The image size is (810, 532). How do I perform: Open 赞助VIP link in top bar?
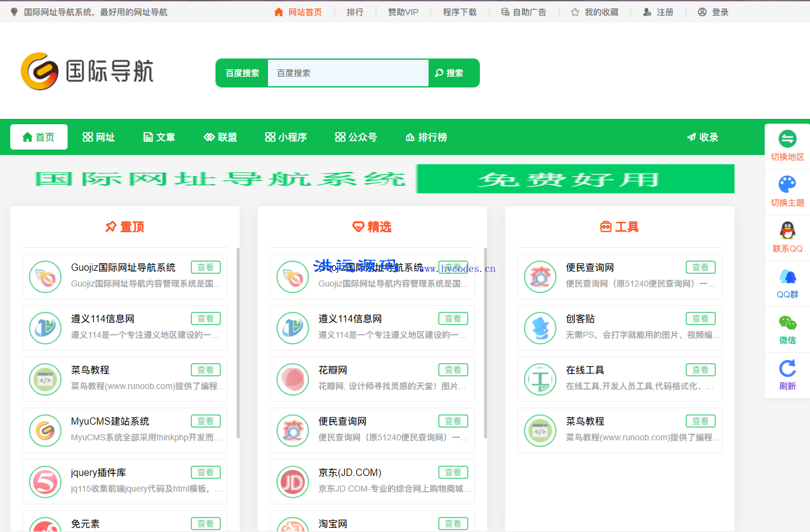[x=403, y=12]
